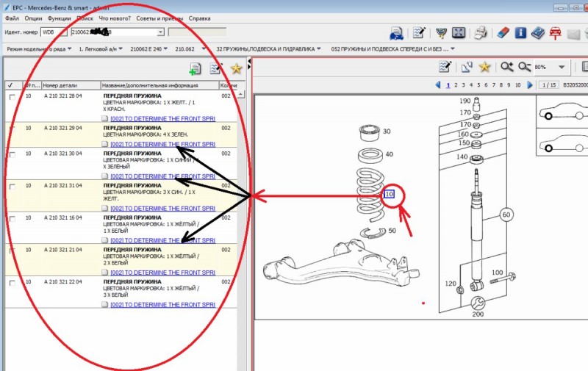
Task: Go to picture page 5
Action: (478, 85)
